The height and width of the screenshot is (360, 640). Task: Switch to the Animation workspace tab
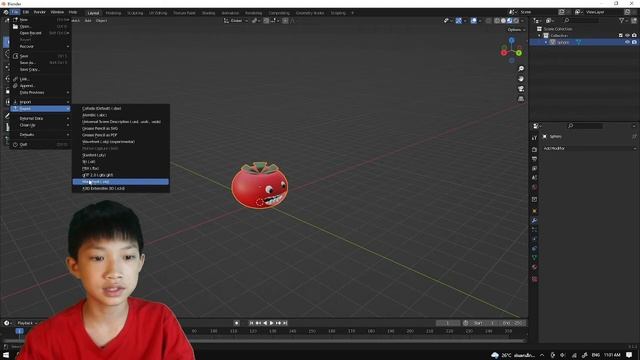tap(230, 13)
